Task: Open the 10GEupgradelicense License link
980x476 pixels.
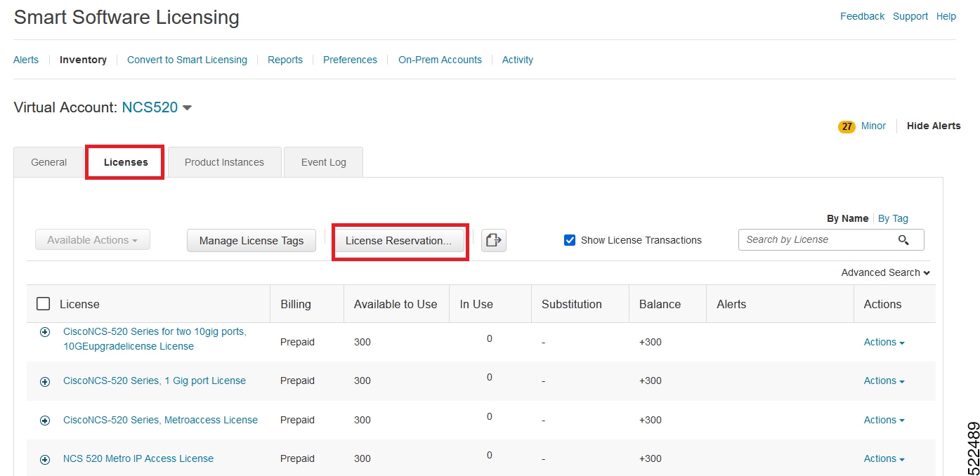Action: pos(155,338)
